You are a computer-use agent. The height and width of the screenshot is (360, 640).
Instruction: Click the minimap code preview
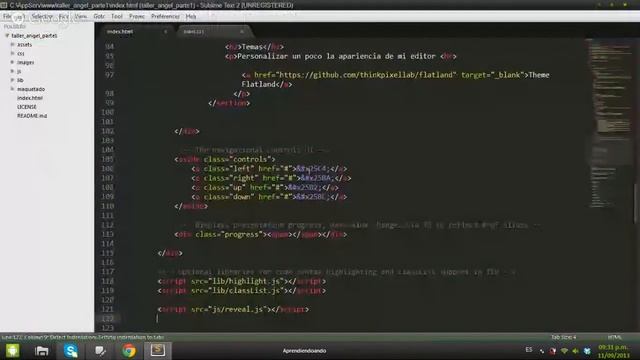(x=609, y=122)
